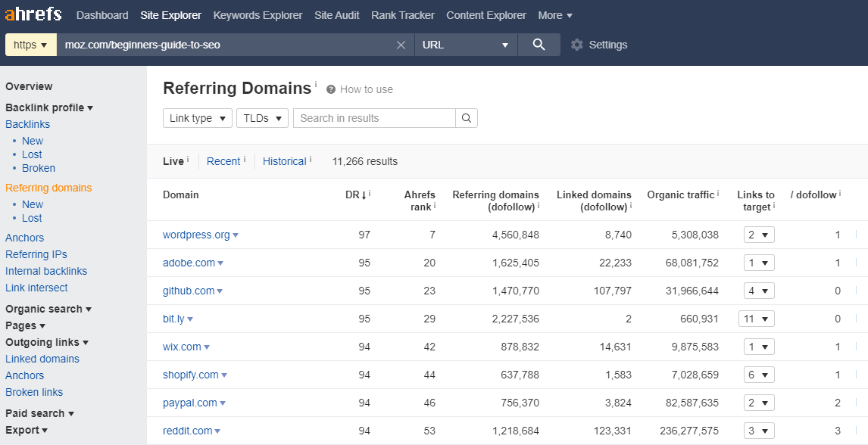Click the question mark How to use icon

click(x=331, y=89)
